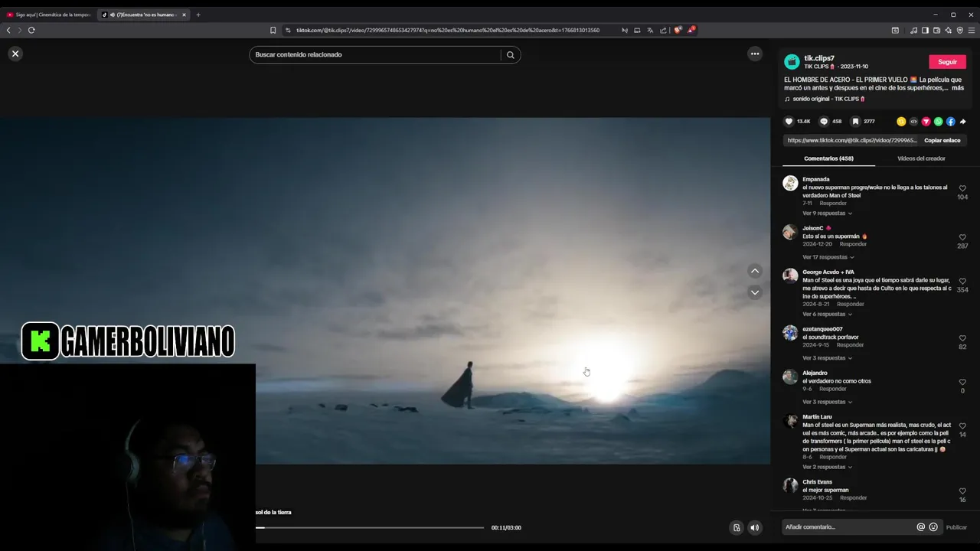Screen dimensions: 980x551
Task: Reply to Chris Evans' comment via Responder
Action: click(x=853, y=498)
